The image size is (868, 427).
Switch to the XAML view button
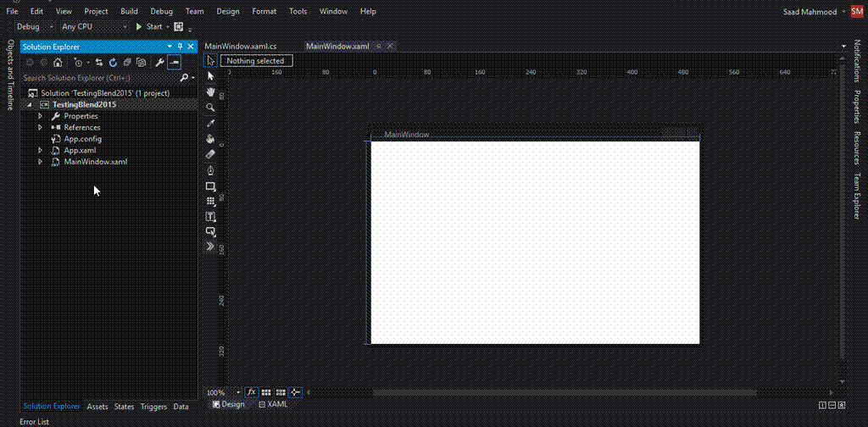273,404
